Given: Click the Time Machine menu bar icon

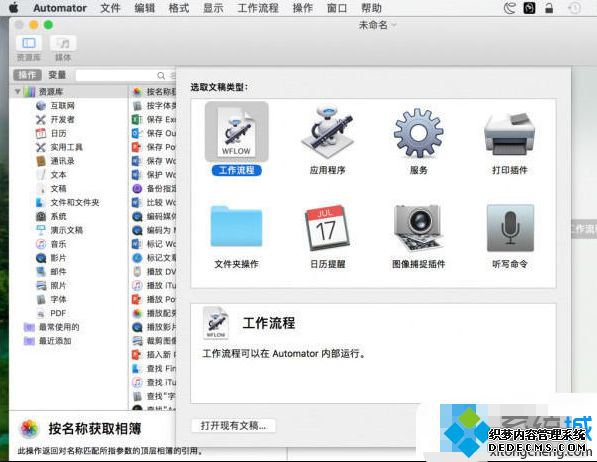Looking at the screenshot, I should click(x=575, y=8).
